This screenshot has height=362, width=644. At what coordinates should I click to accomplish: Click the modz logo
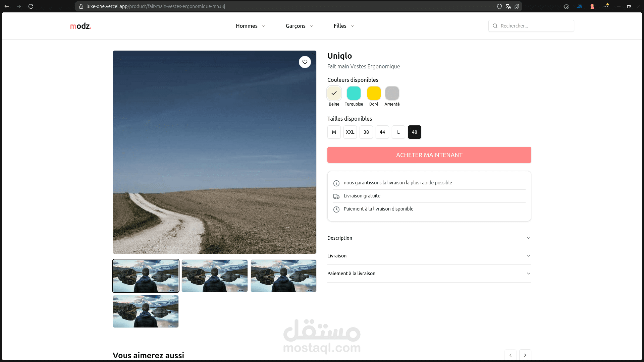click(x=80, y=26)
